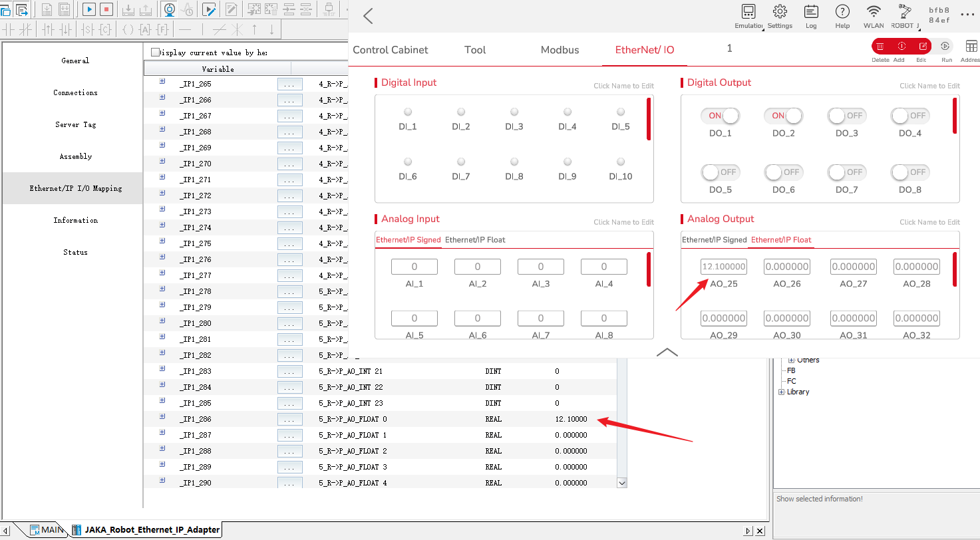This screenshot has width=980, height=540.
Task: Expand the Library tree node
Action: 781,392
